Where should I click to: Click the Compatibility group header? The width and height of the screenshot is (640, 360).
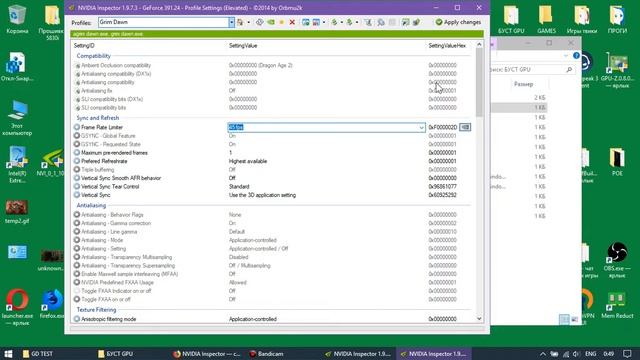pos(93,56)
